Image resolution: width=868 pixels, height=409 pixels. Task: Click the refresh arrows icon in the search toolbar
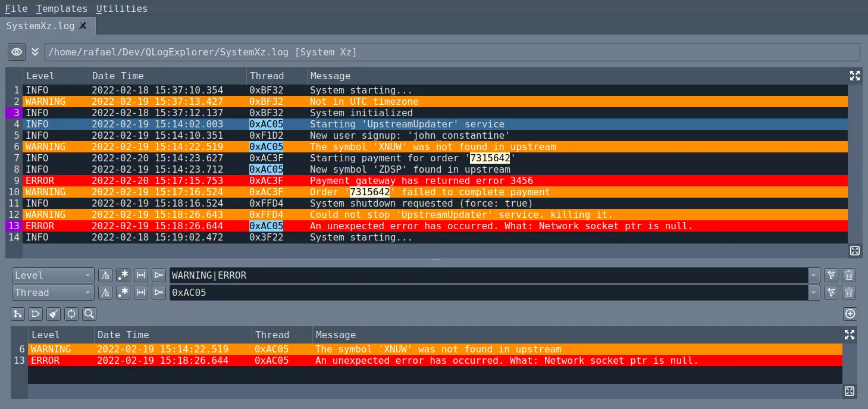point(71,314)
